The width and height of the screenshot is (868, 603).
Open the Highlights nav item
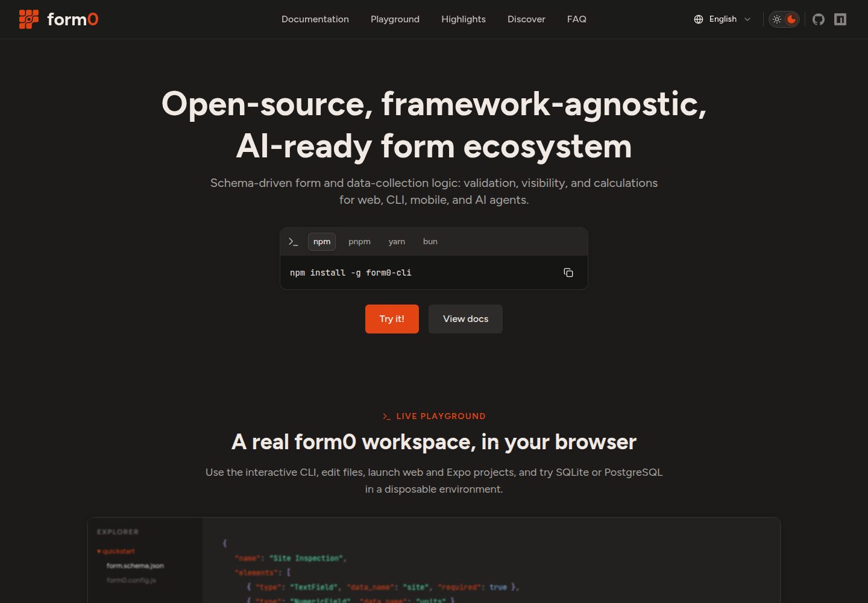(x=464, y=19)
